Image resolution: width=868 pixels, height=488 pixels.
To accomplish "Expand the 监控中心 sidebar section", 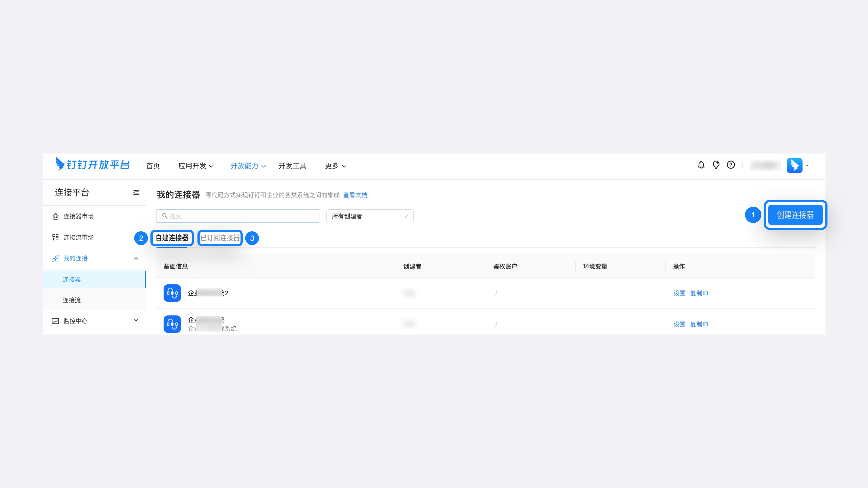I will [x=136, y=321].
